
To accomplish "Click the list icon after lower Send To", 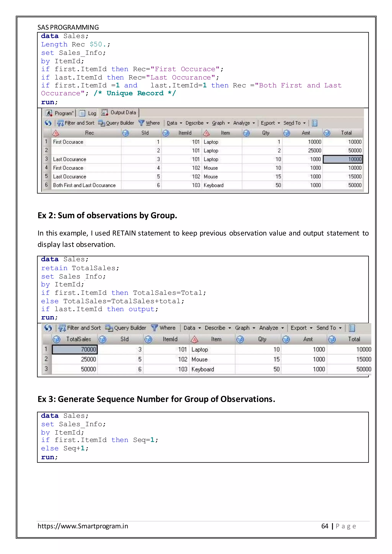I will point(352,328).
